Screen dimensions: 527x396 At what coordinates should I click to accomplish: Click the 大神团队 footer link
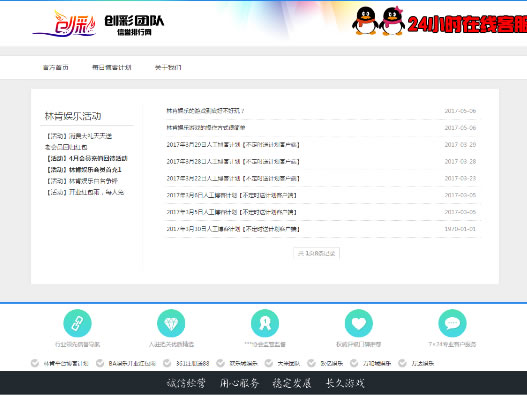tap(288, 363)
